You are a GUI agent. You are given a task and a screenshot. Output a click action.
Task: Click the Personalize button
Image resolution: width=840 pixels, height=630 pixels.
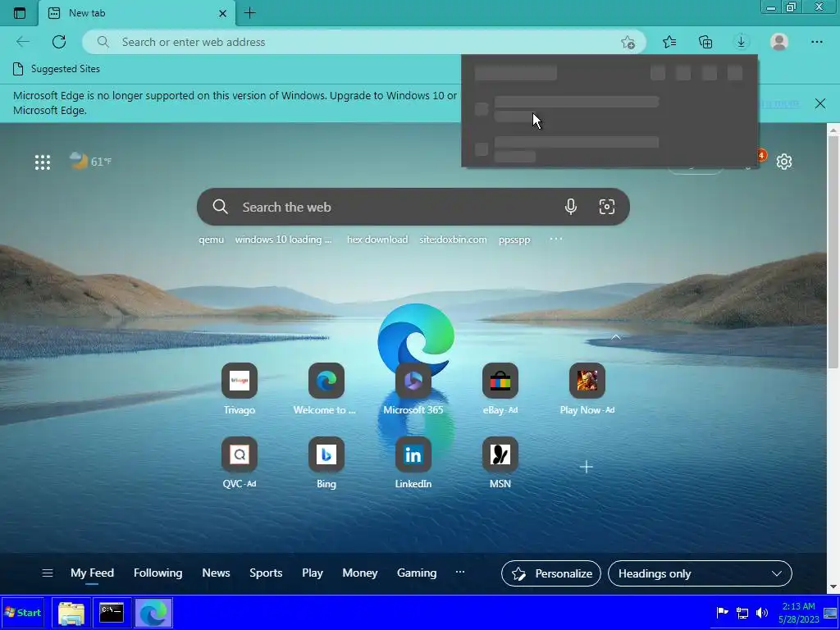[550, 573]
